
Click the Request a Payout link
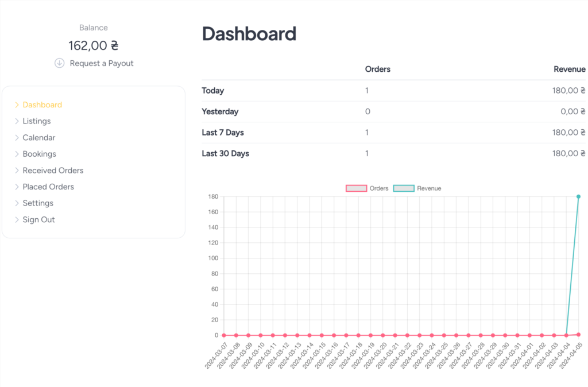tap(102, 63)
